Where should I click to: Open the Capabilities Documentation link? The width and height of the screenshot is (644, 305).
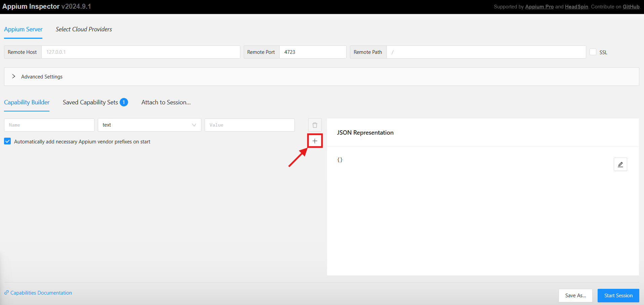coord(41,293)
